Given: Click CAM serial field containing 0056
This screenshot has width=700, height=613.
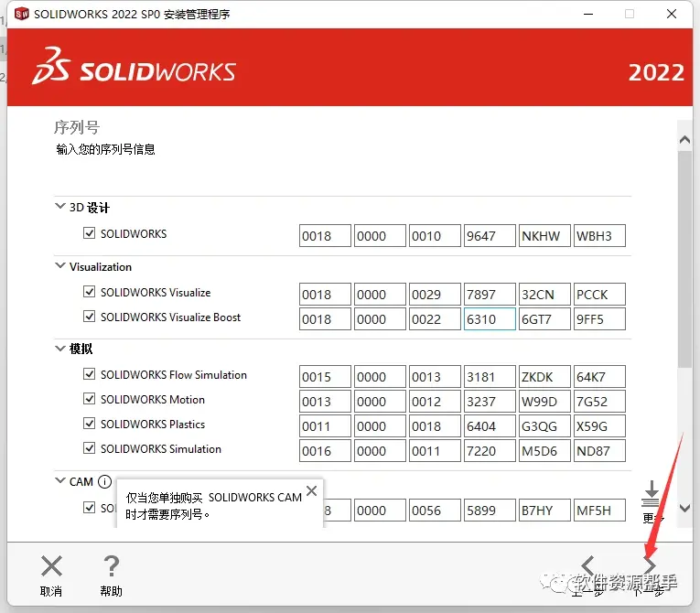Looking at the screenshot, I should coord(435,511).
